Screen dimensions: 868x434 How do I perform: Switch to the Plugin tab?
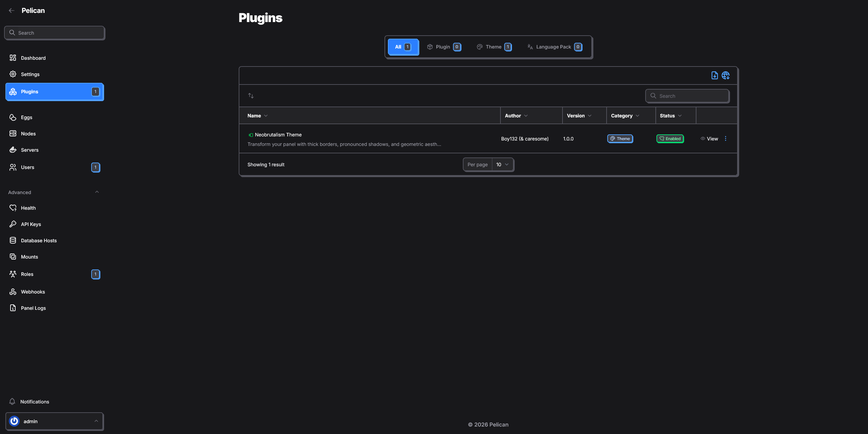[444, 47]
